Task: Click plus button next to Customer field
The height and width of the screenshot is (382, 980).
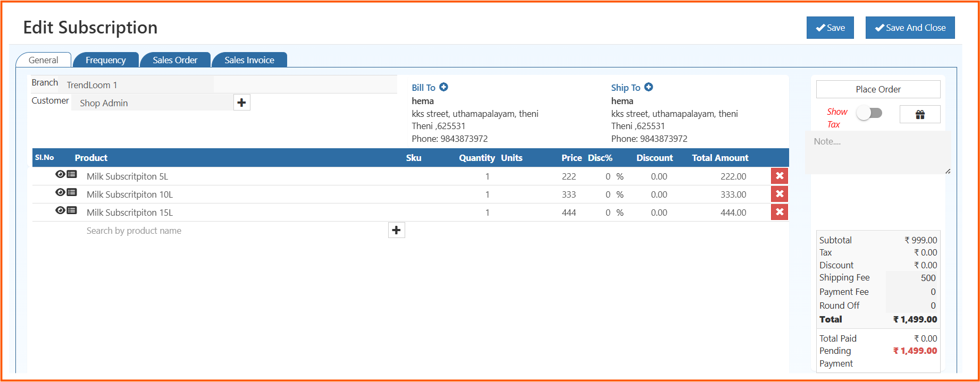Action: [x=241, y=103]
